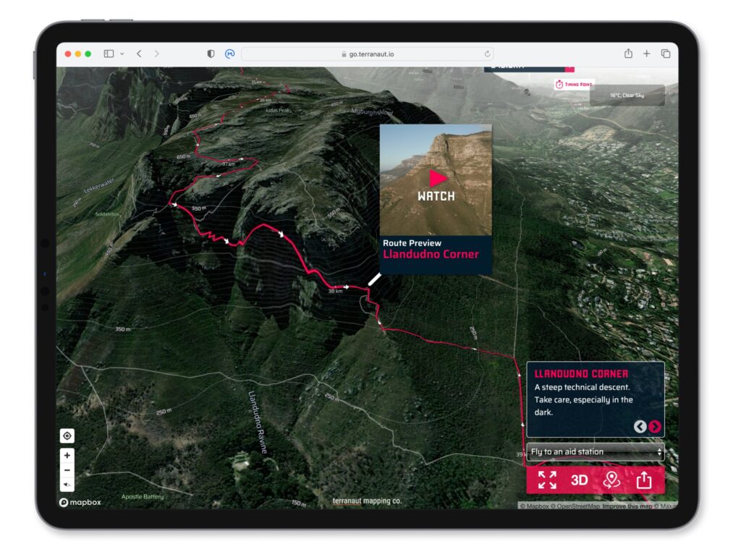Click the Lekkerwater map label
Viewport: 741px width, 560px height.
(98, 185)
